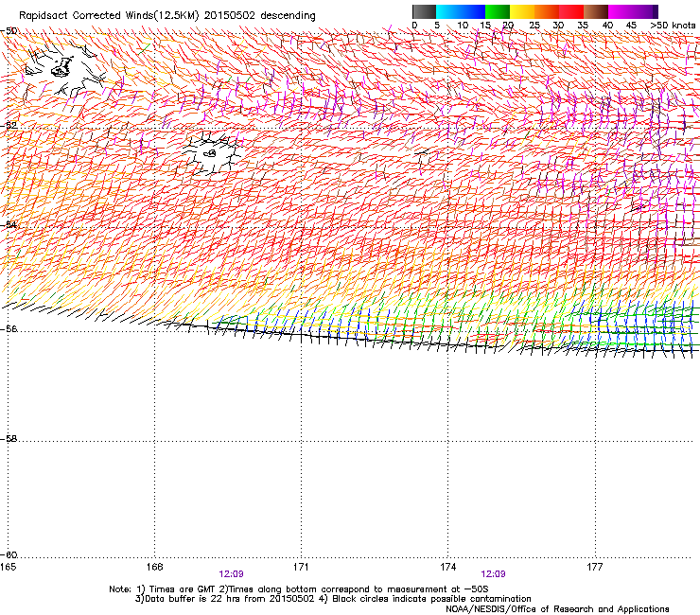Click the NOAA/NESDIS Office of Research credit
The image size is (700, 615).
point(557,609)
